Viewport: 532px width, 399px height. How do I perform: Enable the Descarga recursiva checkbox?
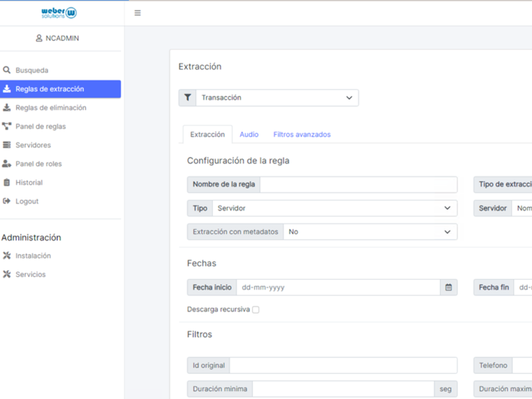coord(256,310)
